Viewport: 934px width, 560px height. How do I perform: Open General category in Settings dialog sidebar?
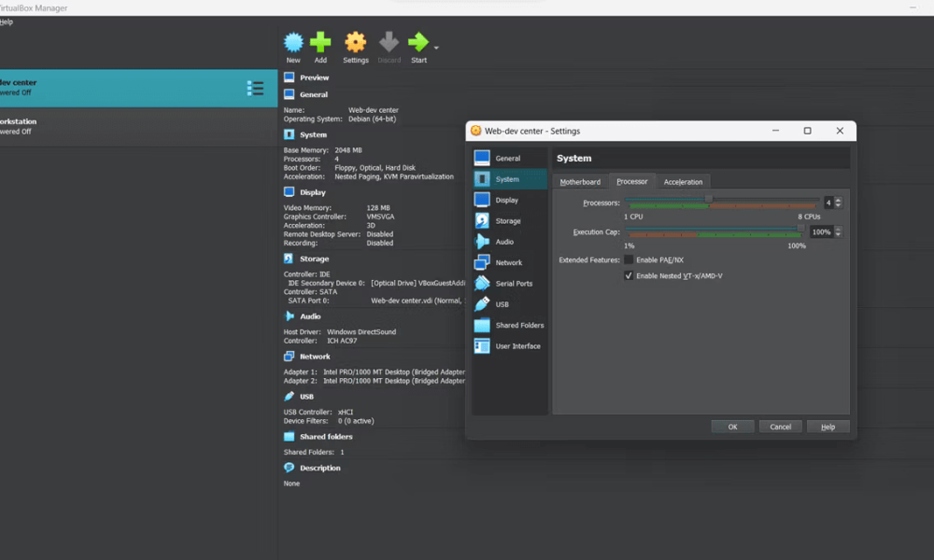[510, 159]
